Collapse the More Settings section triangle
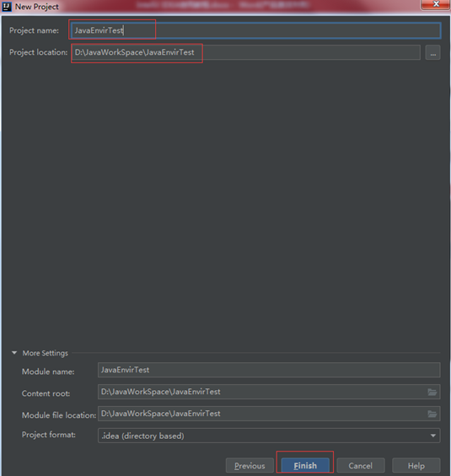 coord(14,353)
